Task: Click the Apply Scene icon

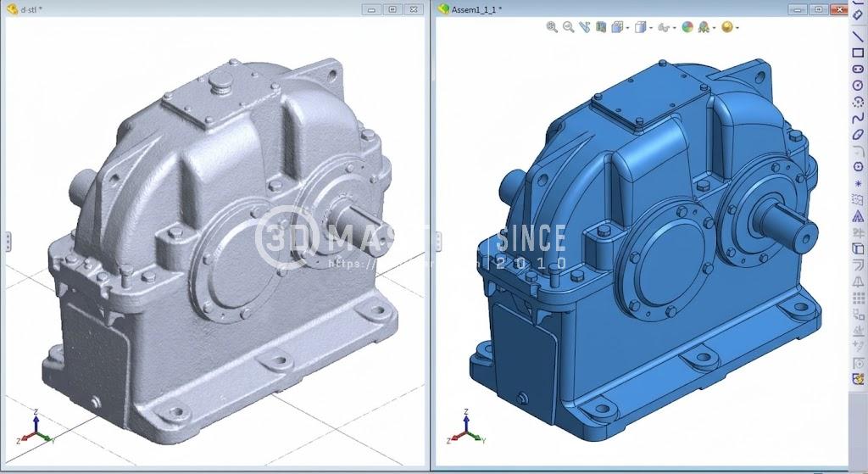Action: coord(704,27)
